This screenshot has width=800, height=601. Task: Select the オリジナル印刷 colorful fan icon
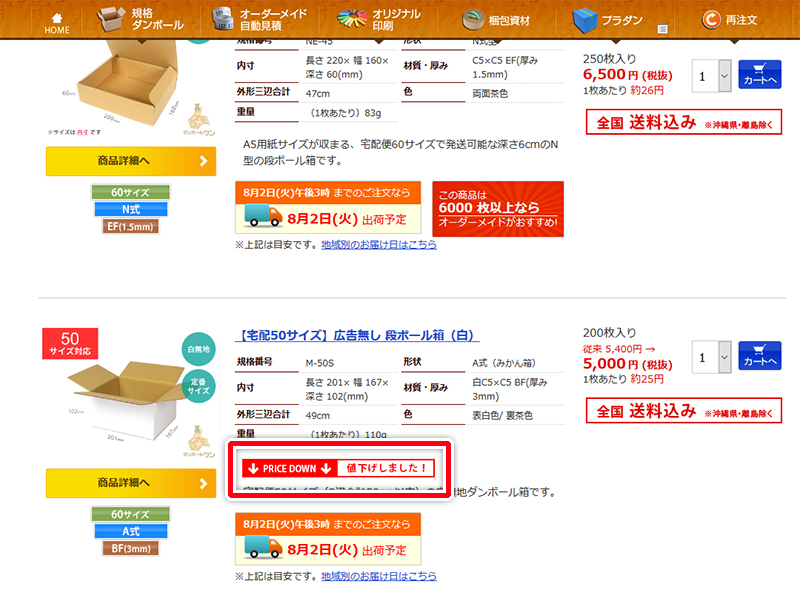(352, 19)
